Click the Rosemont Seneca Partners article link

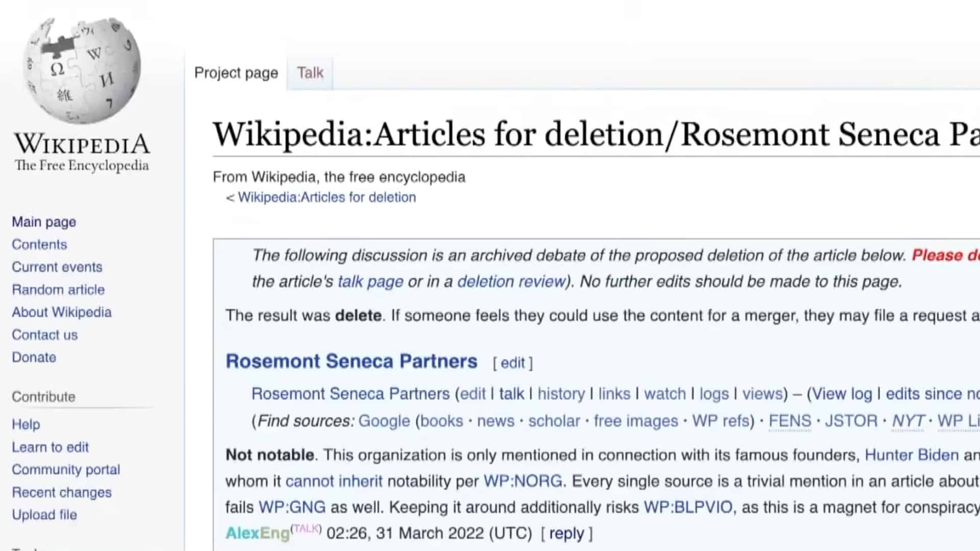point(351,394)
